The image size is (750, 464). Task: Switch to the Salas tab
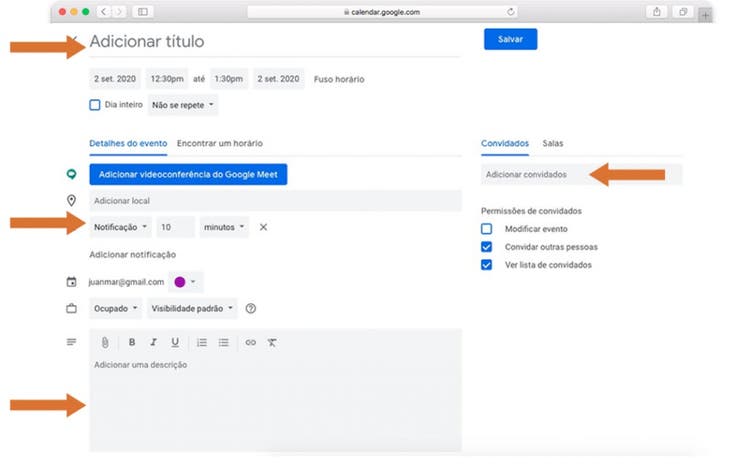click(x=553, y=143)
